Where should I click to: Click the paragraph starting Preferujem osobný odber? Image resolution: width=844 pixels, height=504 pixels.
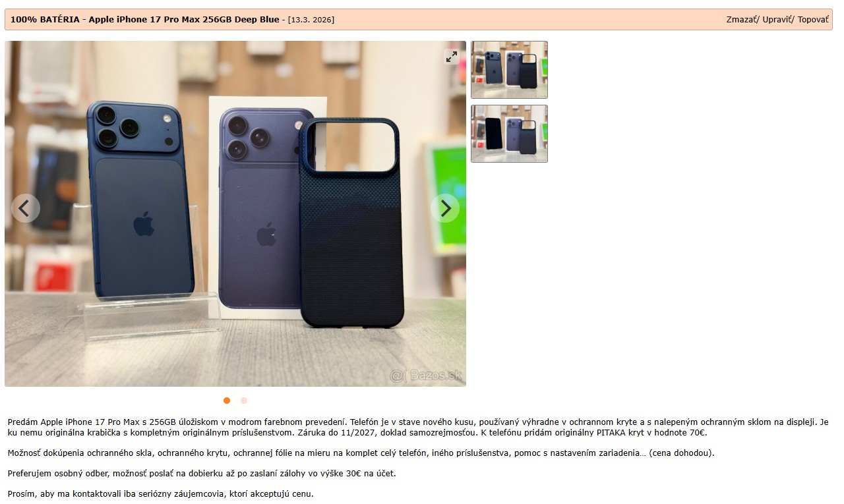pos(202,473)
